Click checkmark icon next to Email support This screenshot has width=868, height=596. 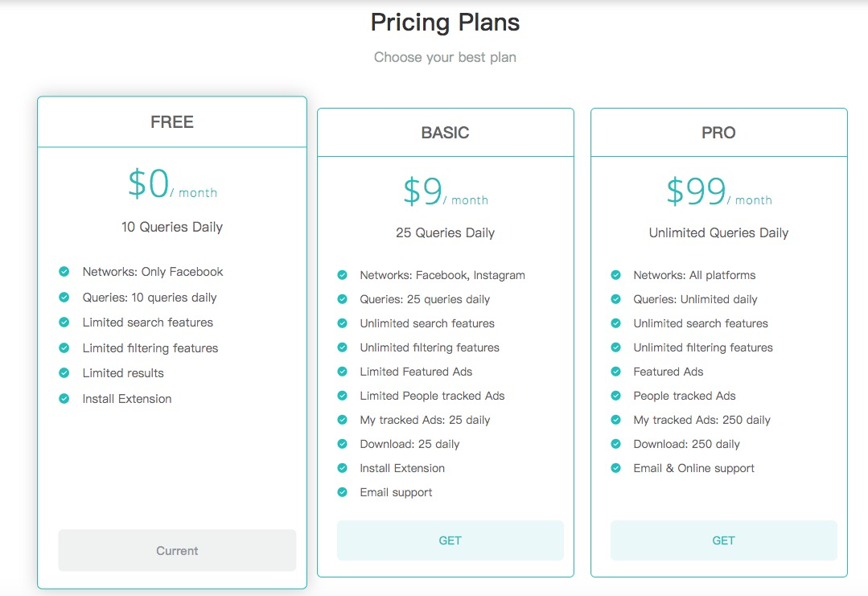pyautogui.click(x=342, y=492)
